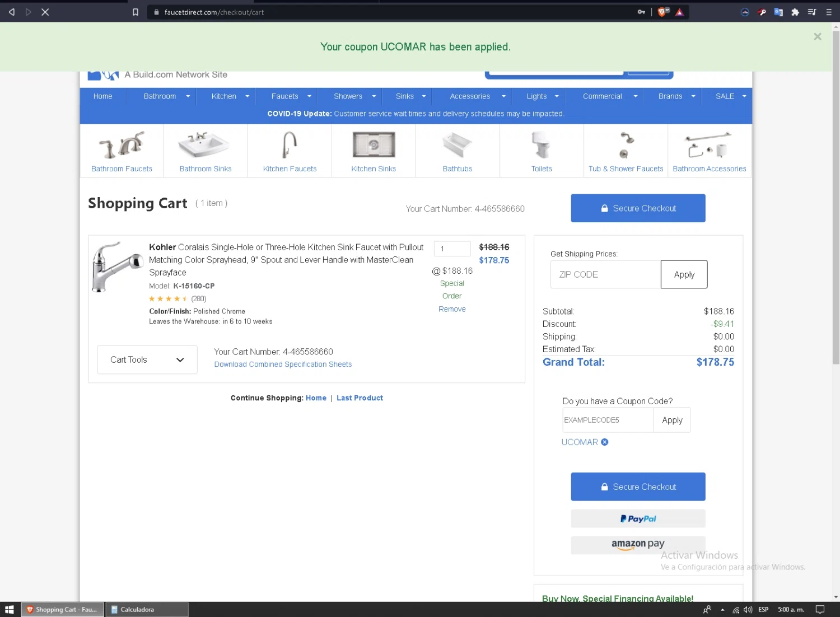Download Combined Specification Sheets link
This screenshot has width=840, height=617.
click(x=283, y=364)
